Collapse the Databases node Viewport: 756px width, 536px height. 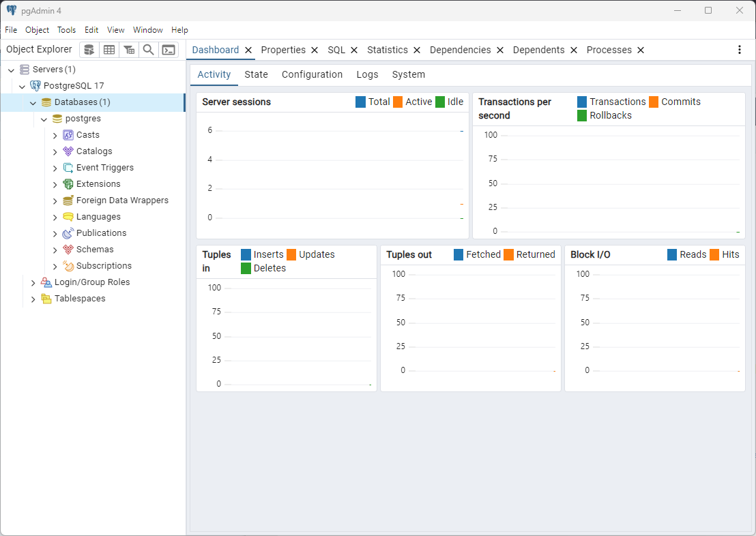(x=33, y=103)
